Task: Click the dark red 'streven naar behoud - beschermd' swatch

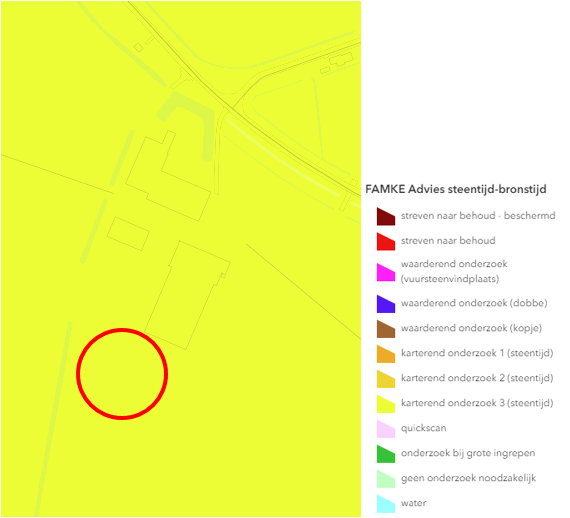Action: tap(386, 217)
